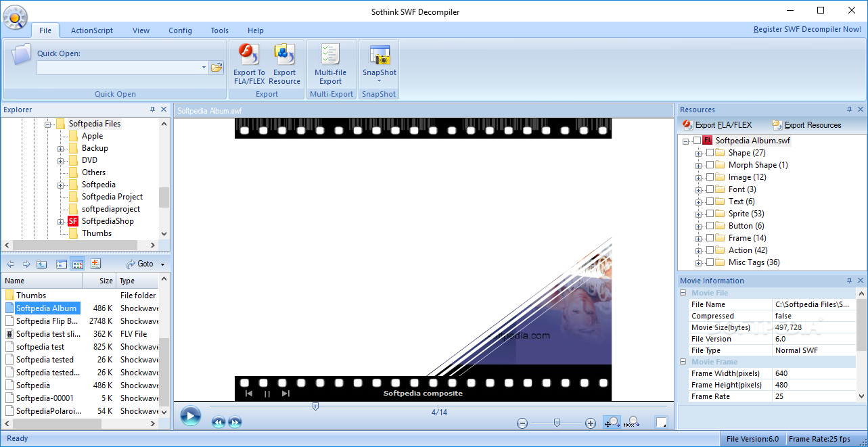This screenshot has height=447, width=868.
Task: Expand the Misc Tags (36) node
Action: pyautogui.click(x=699, y=262)
